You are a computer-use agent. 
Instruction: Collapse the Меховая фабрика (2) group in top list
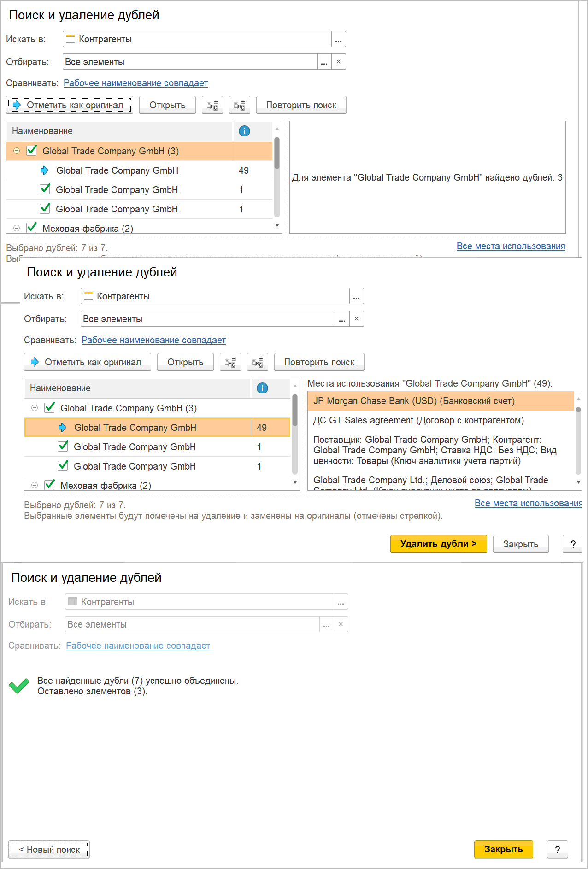(17, 228)
